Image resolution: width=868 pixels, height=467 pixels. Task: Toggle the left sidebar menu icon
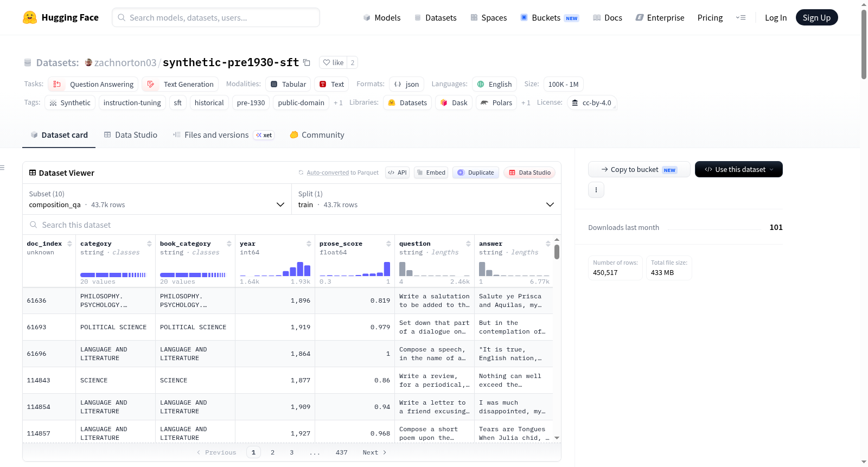[x=2, y=168]
